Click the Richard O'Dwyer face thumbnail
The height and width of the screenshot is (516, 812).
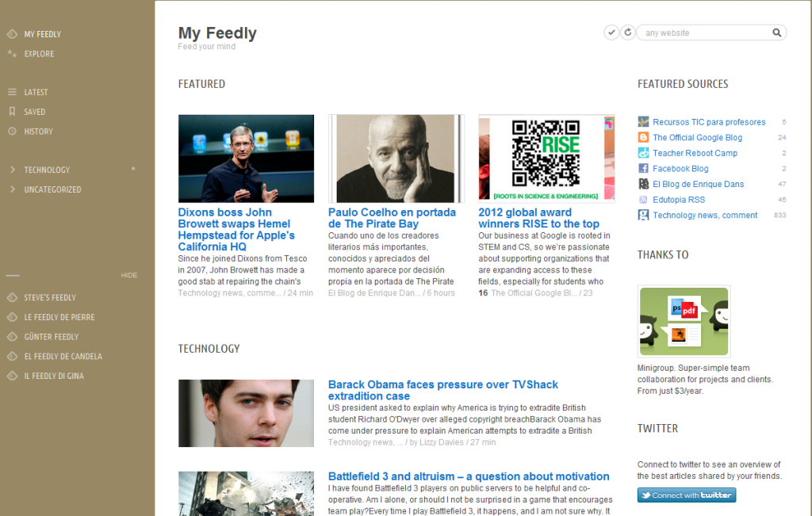point(246,413)
